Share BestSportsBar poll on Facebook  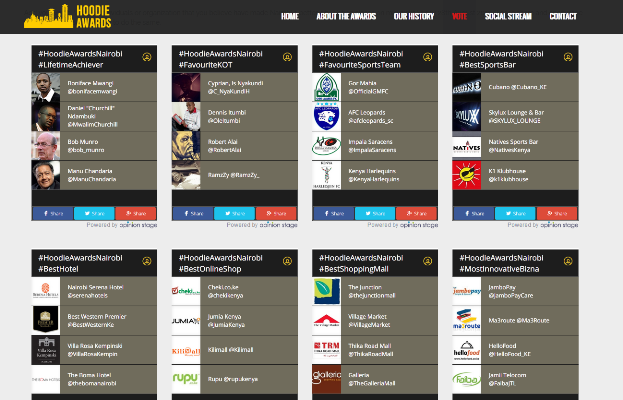pyautogui.click(x=474, y=213)
